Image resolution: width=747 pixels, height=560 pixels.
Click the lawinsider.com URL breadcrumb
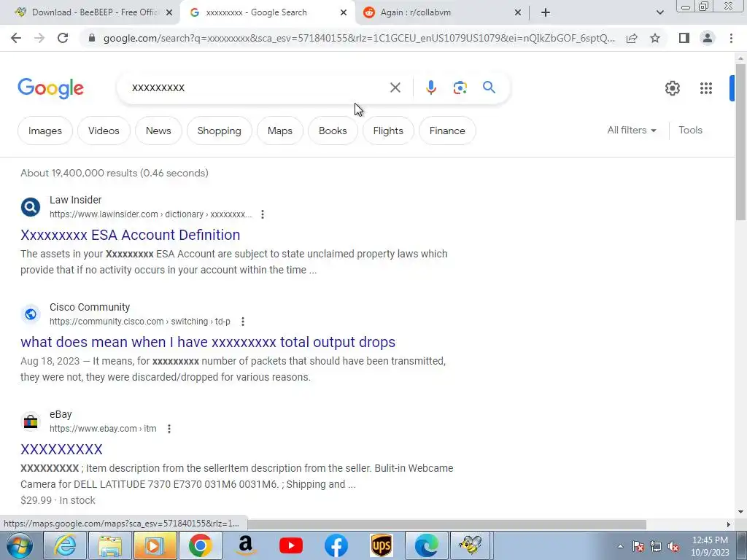150,214
